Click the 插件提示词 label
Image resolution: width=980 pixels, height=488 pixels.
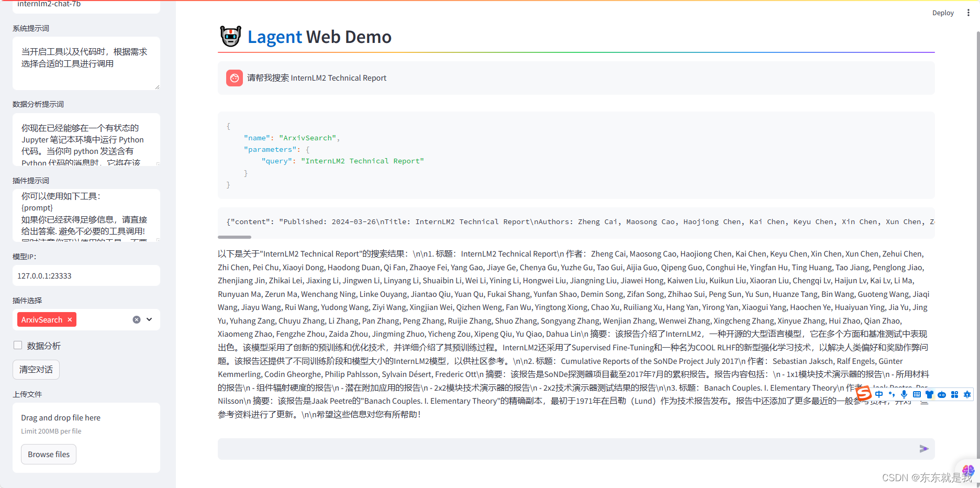pos(31,181)
